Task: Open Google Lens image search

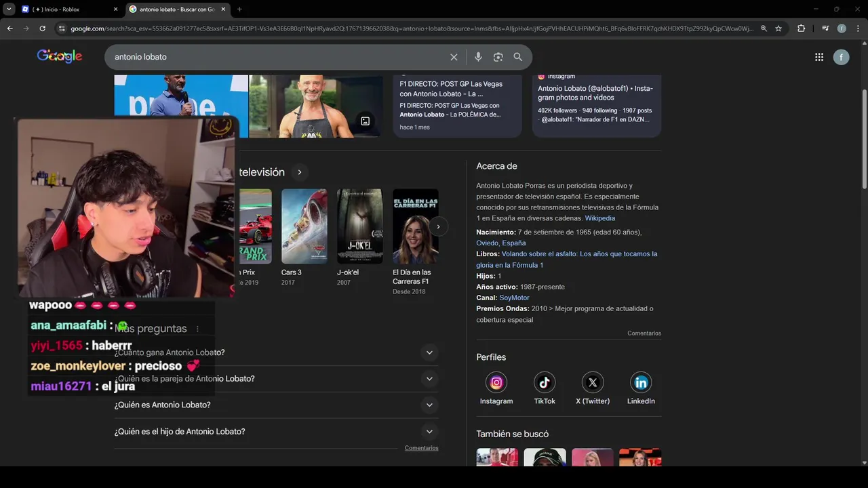Action: point(498,57)
